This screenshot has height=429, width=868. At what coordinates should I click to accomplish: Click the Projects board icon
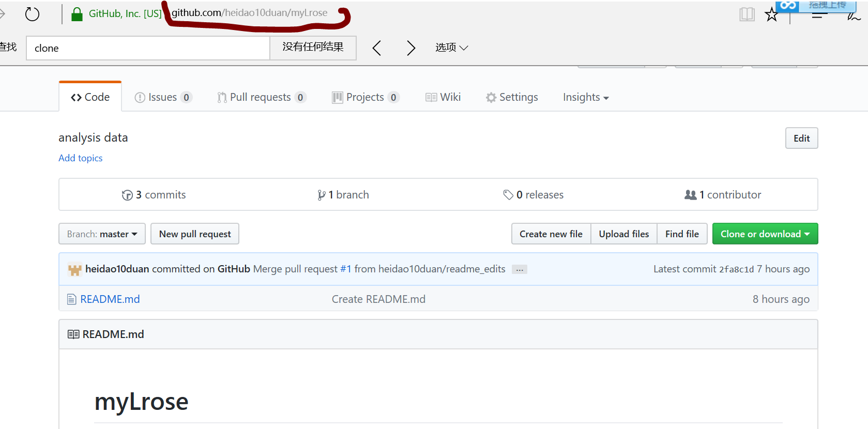click(x=338, y=97)
